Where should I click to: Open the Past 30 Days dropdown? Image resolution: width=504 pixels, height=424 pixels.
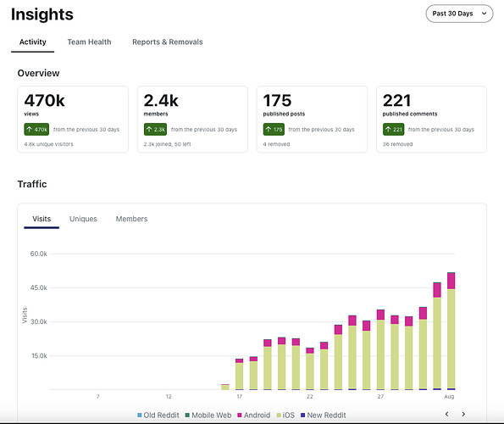[x=459, y=14]
